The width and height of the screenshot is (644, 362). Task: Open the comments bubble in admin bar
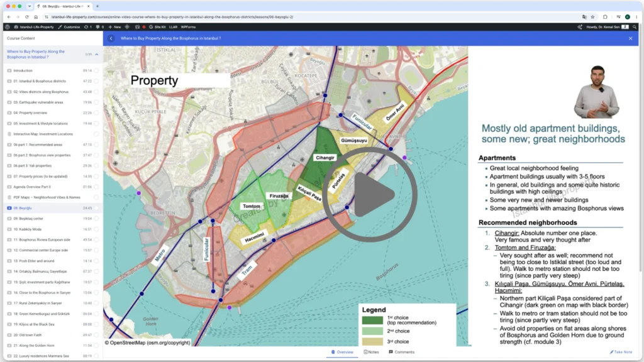pos(99,27)
